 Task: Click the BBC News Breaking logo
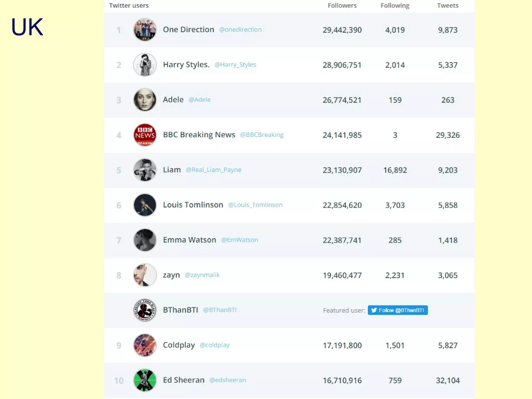click(145, 135)
